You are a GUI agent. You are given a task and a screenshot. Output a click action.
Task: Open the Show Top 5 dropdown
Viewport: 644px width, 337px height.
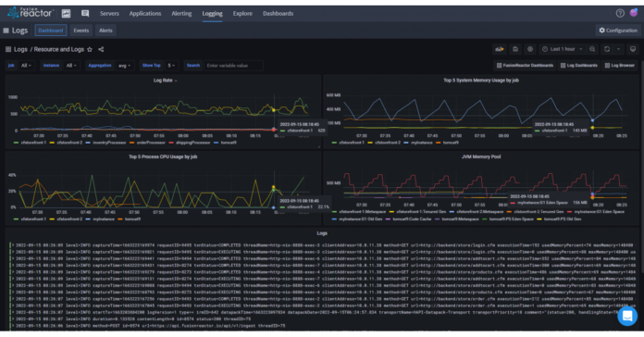click(171, 66)
